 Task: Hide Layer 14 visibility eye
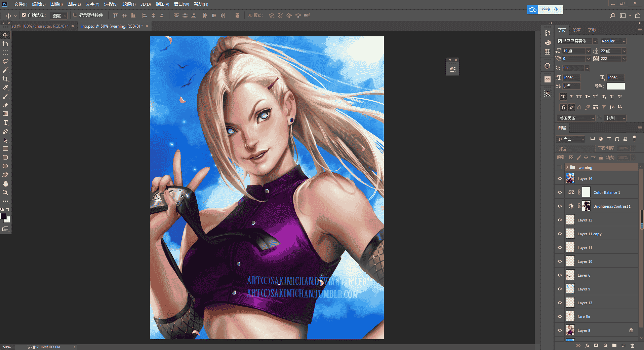coord(560,179)
